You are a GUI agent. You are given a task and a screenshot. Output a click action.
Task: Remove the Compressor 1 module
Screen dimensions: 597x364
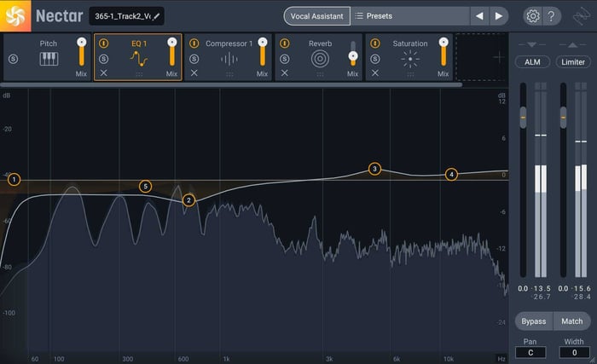[194, 72]
